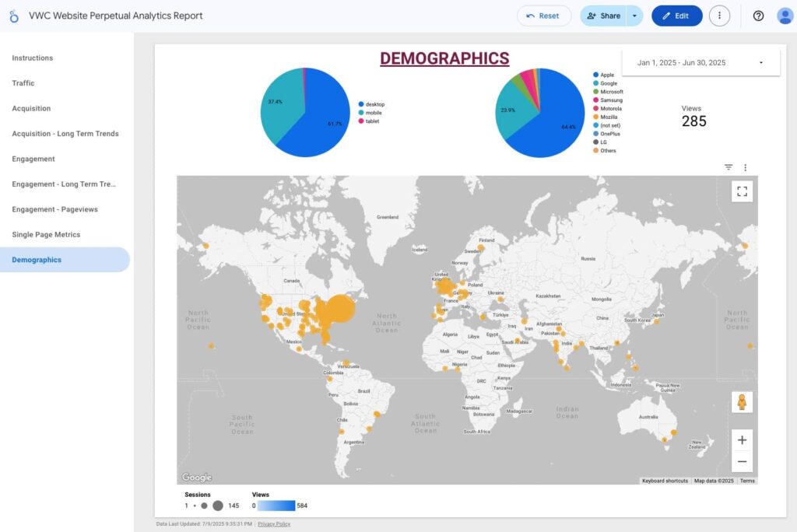Click the blue Edit button
The image size is (797, 532).
coord(676,16)
